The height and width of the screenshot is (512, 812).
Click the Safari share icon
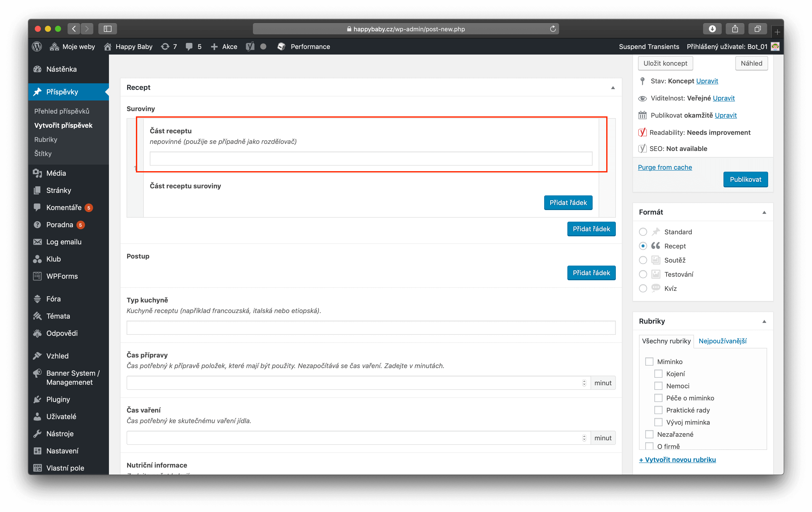pyautogui.click(x=735, y=29)
